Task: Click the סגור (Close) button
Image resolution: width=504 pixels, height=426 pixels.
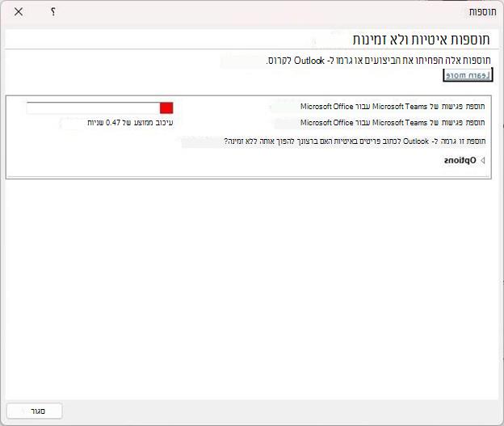Action: coord(35,411)
